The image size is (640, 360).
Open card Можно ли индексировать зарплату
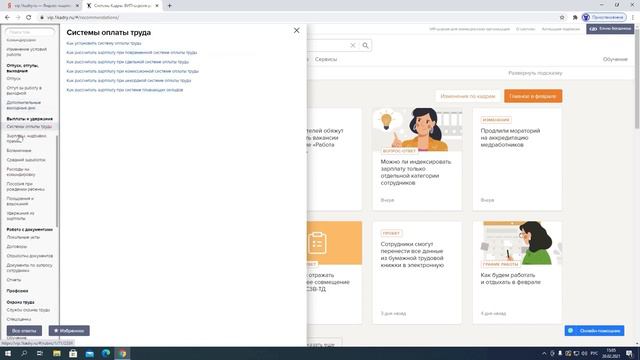pyautogui.click(x=417, y=159)
